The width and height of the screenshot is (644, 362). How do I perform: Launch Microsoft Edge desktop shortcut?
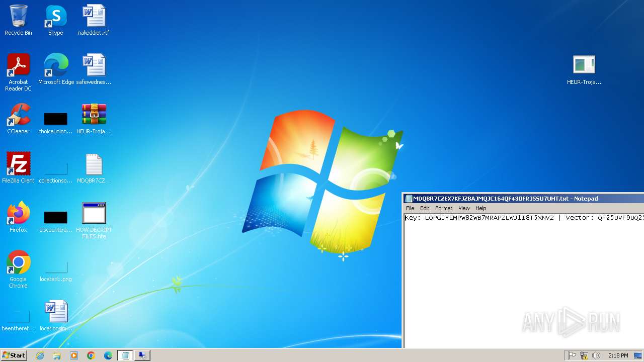[x=56, y=69]
